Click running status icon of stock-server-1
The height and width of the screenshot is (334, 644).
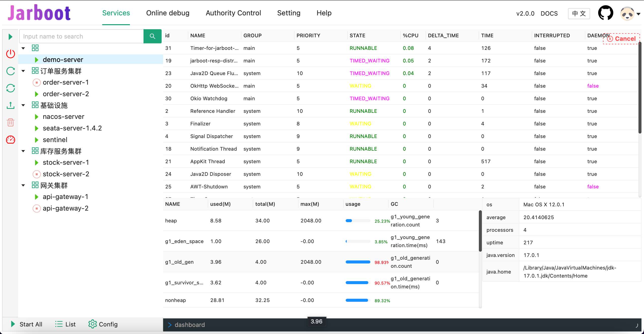coord(37,162)
